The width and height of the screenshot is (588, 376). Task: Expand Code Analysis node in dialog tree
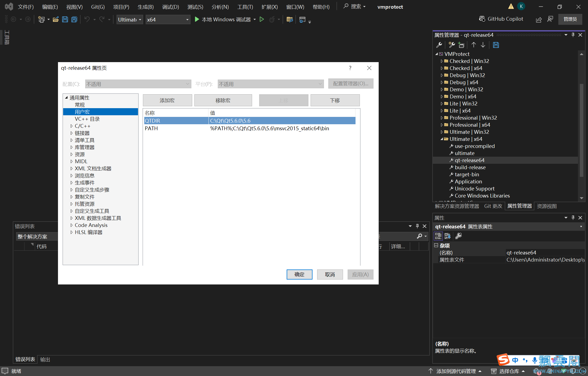pyautogui.click(x=71, y=225)
